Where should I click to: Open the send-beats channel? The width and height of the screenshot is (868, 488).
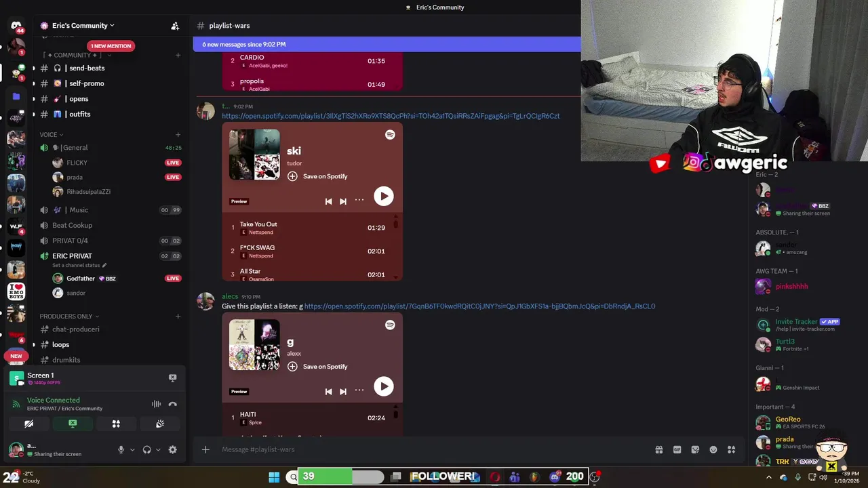pyautogui.click(x=110, y=68)
